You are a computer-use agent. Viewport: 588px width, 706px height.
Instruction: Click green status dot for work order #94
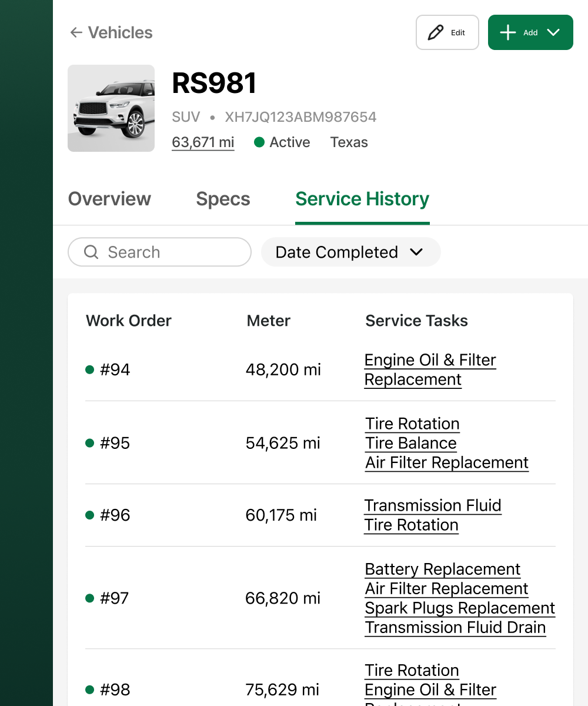point(90,369)
